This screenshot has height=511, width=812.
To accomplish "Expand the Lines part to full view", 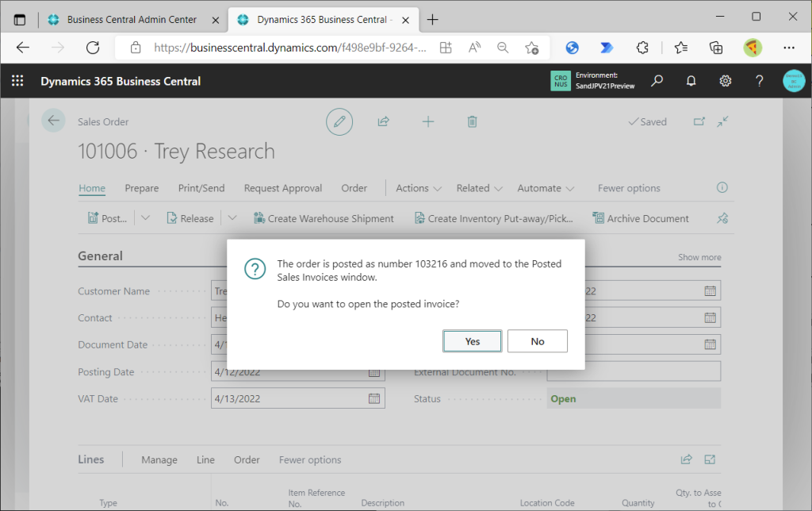I will tap(710, 459).
